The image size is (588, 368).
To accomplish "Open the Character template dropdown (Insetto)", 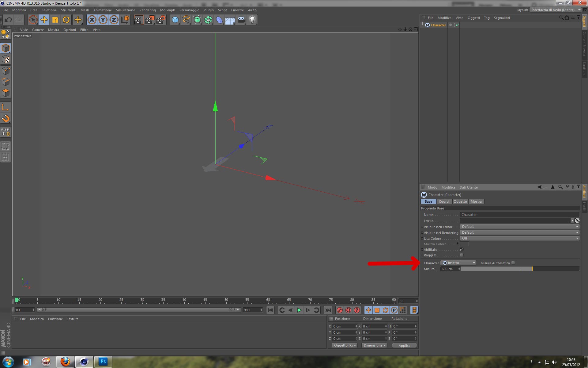I will 458,263.
